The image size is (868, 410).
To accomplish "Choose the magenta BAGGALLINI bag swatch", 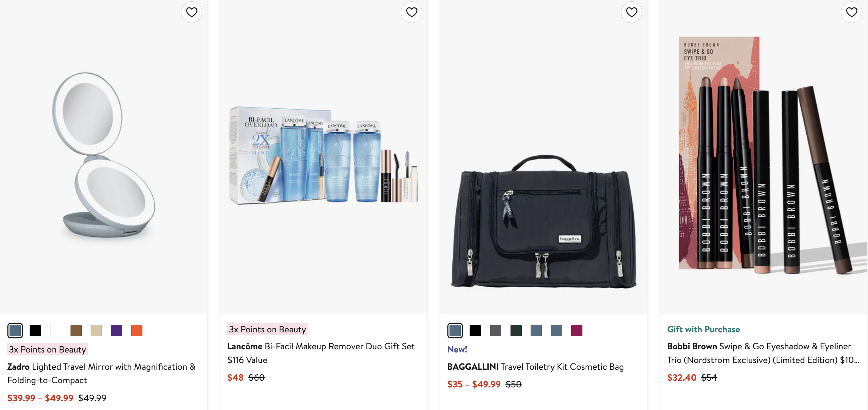I will point(577,331).
